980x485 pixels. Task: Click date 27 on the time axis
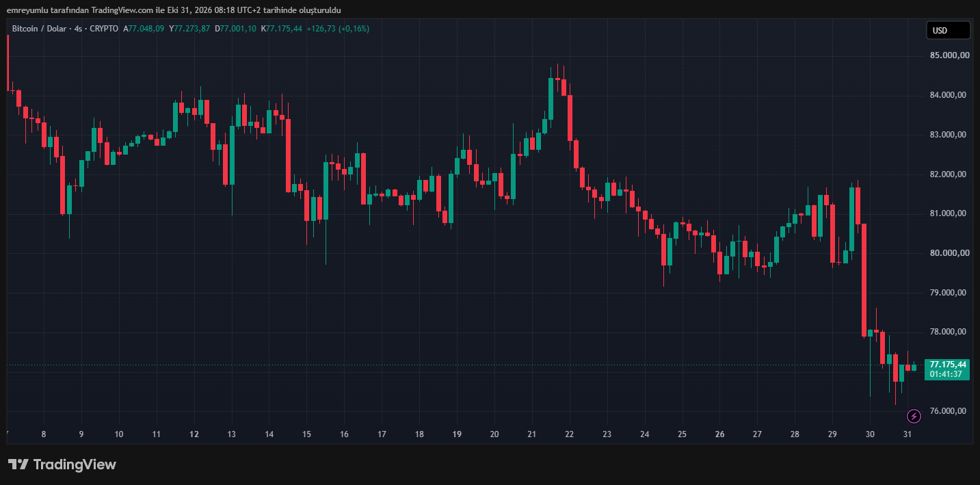(758, 434)
